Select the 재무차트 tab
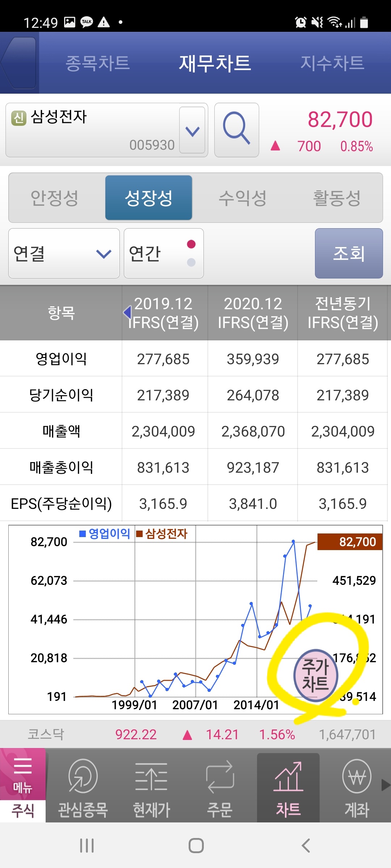391x868 pixels. click(x=215, y=63)
